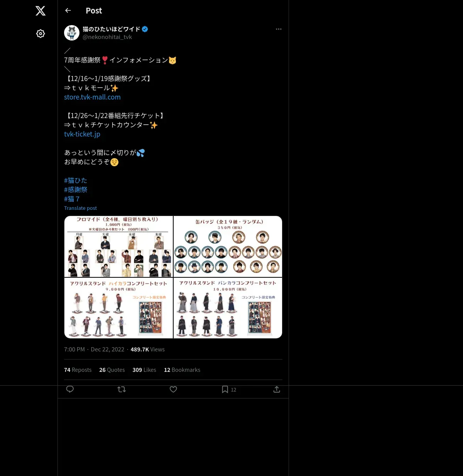Click the #感謝祭 hashtag

(76, 190)
